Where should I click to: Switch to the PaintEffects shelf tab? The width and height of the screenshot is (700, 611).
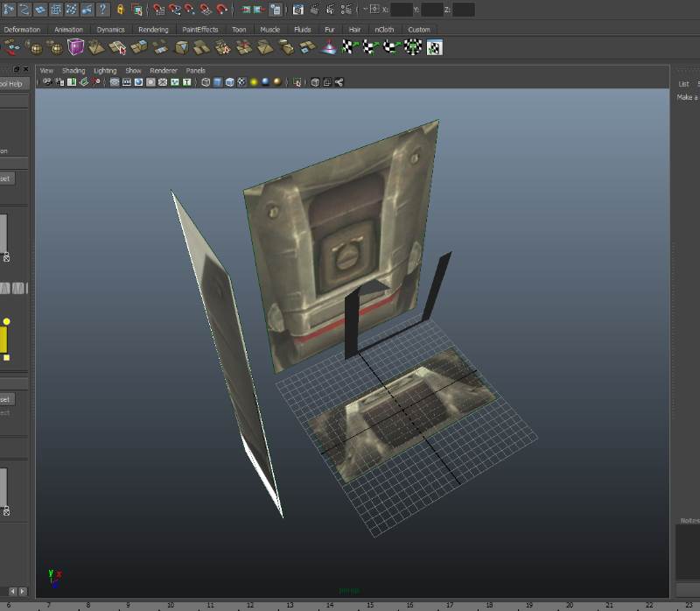(x=200, y=30)
